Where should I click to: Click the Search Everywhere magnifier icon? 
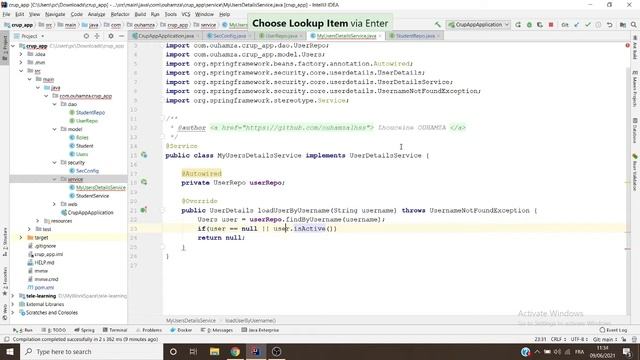(x=633, y=24)
